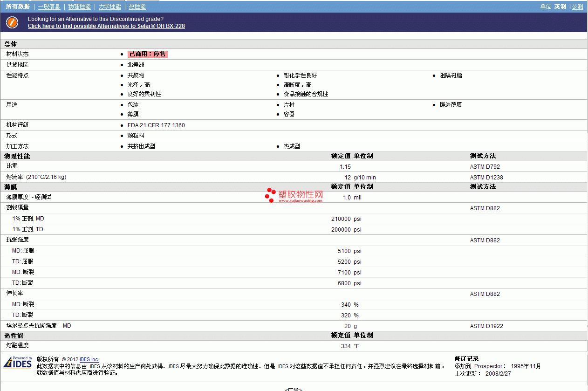Switch to the 所有数据 tab
588x391 pixels.
click(18, 7)
